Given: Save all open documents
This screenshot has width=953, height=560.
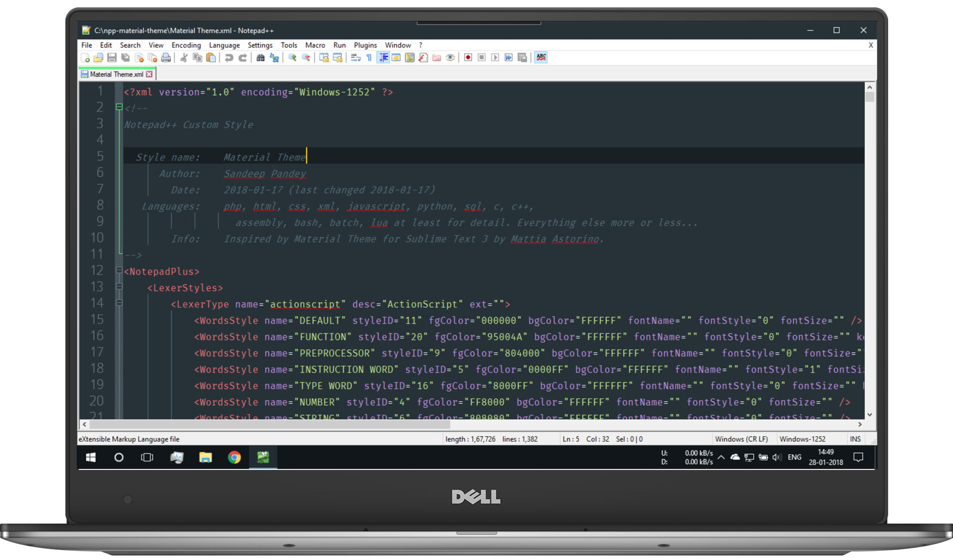Looking at the screenshot, I should (125, 58).
